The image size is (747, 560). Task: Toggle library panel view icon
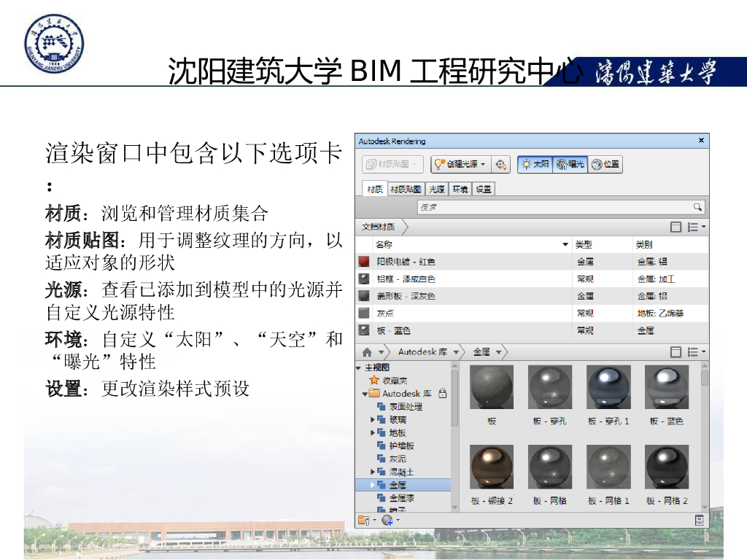(x=676, y=352)
